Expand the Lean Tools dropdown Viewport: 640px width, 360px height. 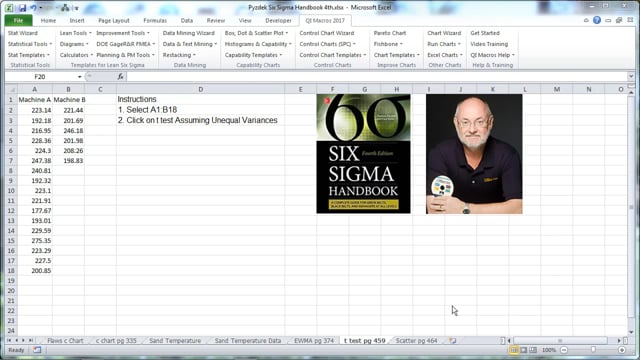pos(76,33)
